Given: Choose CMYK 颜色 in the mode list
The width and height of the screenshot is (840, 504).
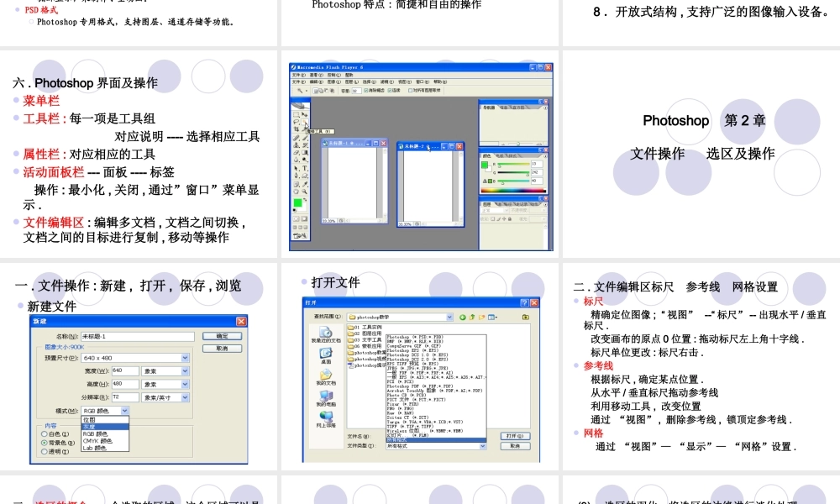Looking at the screenshot, I should coord(105,441).
